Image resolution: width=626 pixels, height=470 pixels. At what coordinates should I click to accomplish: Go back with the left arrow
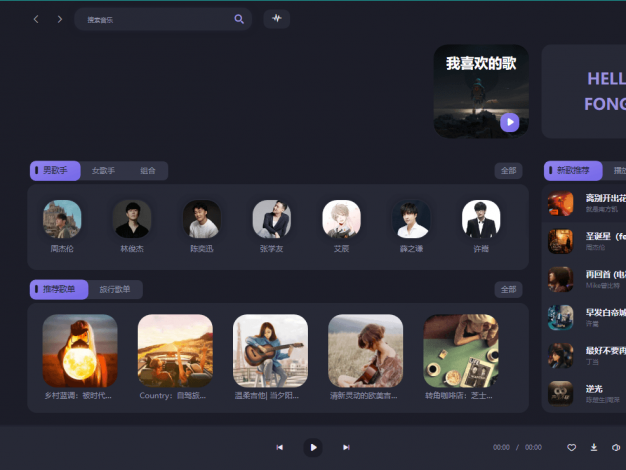coord(36,19)
